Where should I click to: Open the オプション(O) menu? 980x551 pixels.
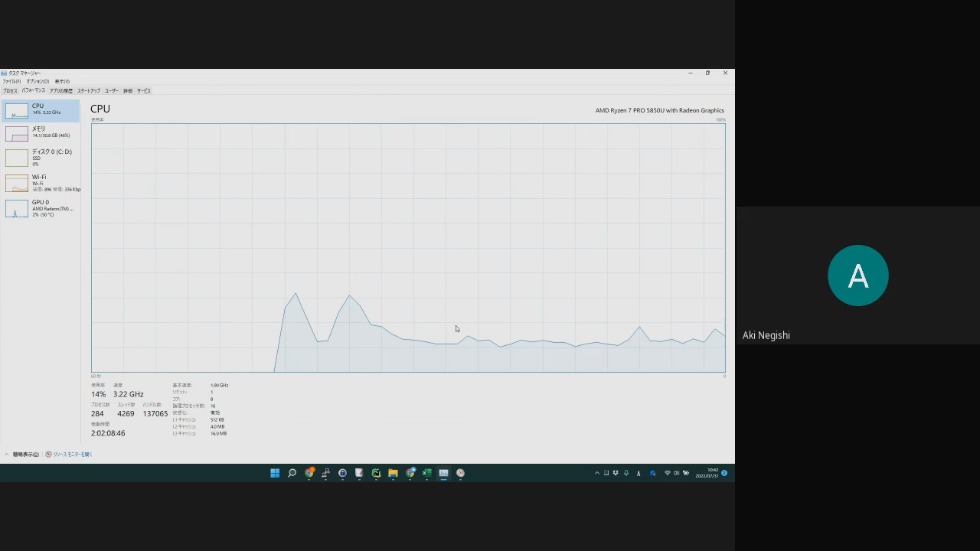point(38,81)
